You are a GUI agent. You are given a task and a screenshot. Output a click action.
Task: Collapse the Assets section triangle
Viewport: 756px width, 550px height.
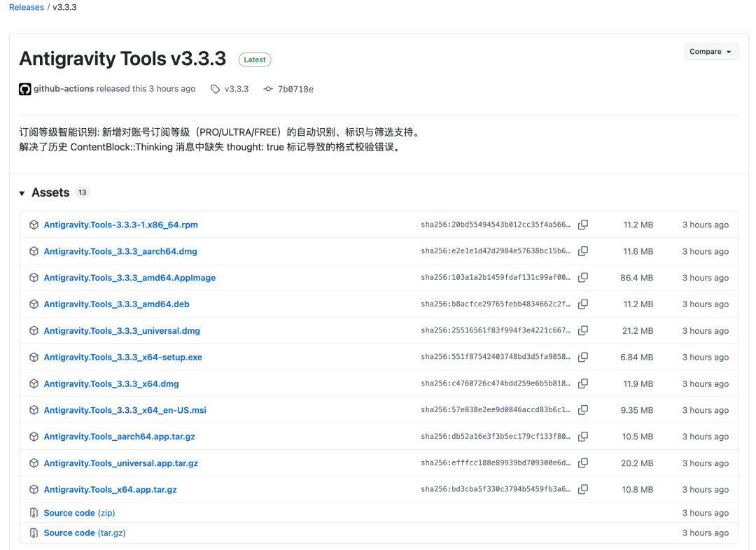tap(22, 193)
